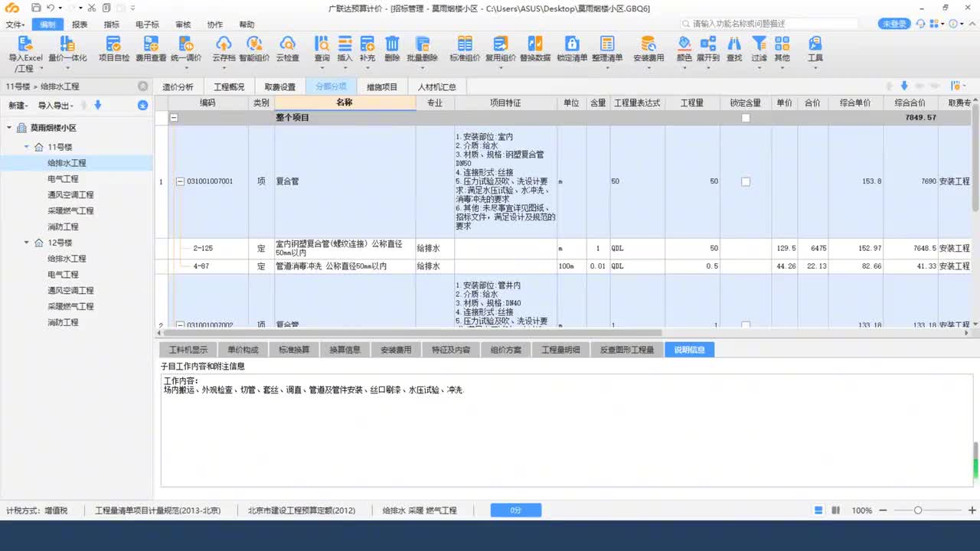Open the 工程量明细 bottom tab

(560, 350)
